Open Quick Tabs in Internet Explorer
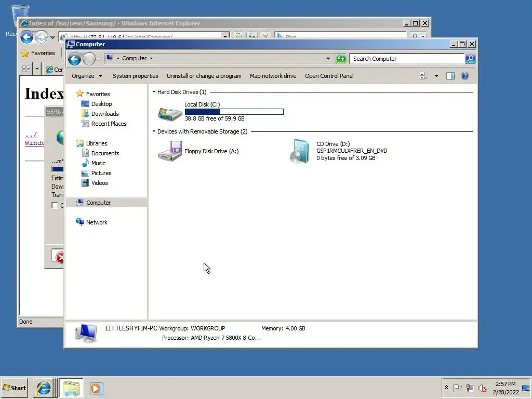The image size is (532, 399). (x=26, y=69)
